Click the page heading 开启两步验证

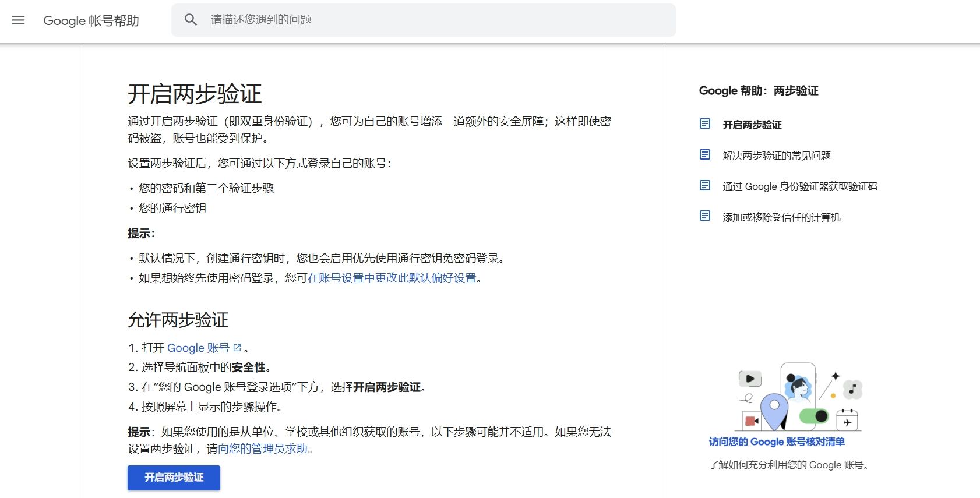click(x=195, y=94)
